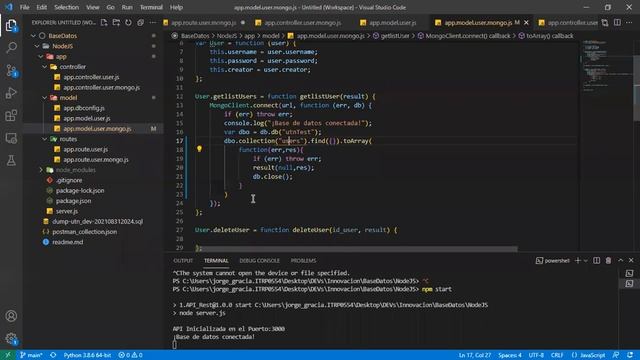Collapse the app folder

tap(41, 57)
